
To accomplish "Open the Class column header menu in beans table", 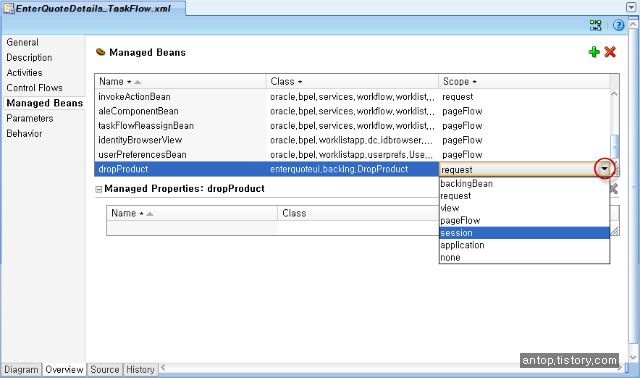I will tap(300, 82).
